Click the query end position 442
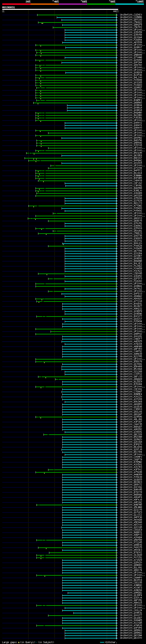Screen dimensions: 146x644 tap(115, 11)
